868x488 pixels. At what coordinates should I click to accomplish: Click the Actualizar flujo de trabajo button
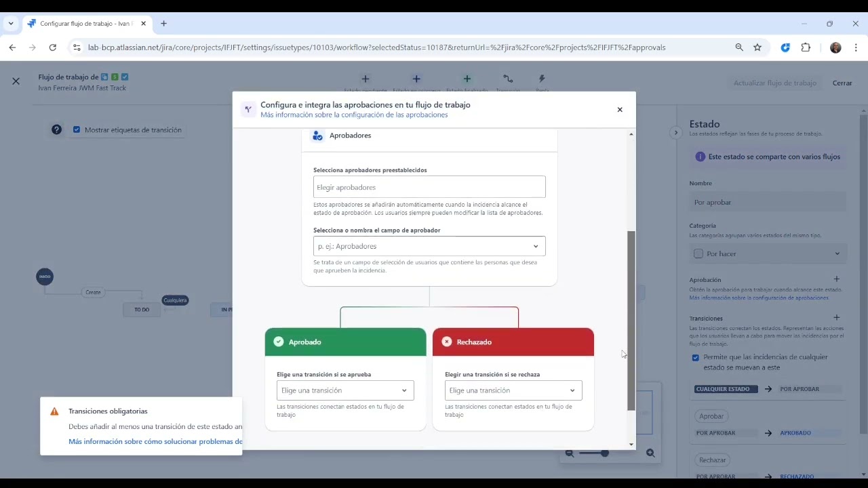(775, 83)
